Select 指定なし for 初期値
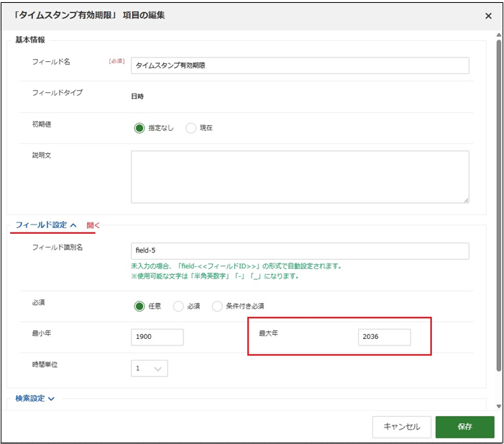Image resolution: width=504 pixels, height=444 pixels. click(x=139, y=128)
